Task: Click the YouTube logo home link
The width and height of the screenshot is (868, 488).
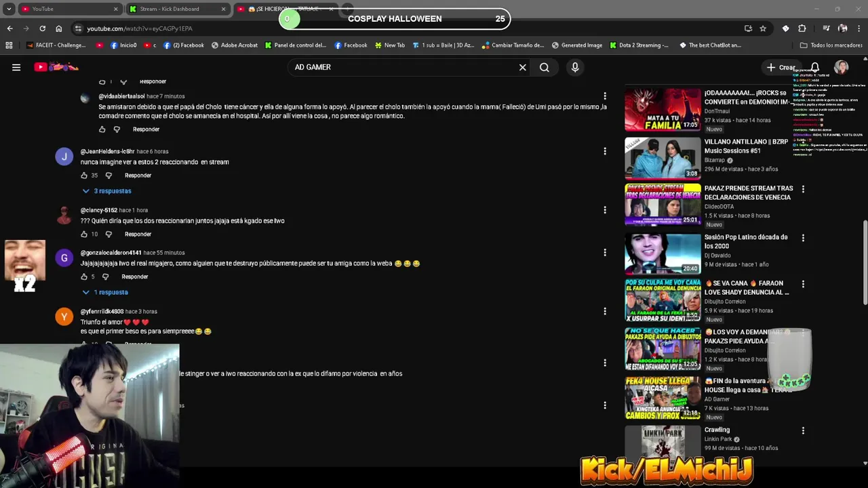Action: 56,67
